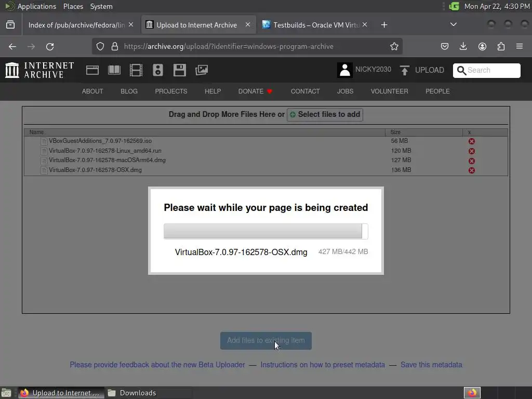Open a new browser tab
Viewport: 532px width, 399px height.
pos(384,25)
